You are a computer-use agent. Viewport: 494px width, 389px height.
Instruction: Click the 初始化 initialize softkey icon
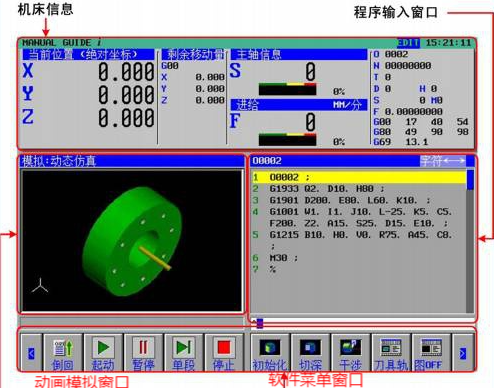pos(270,353)
